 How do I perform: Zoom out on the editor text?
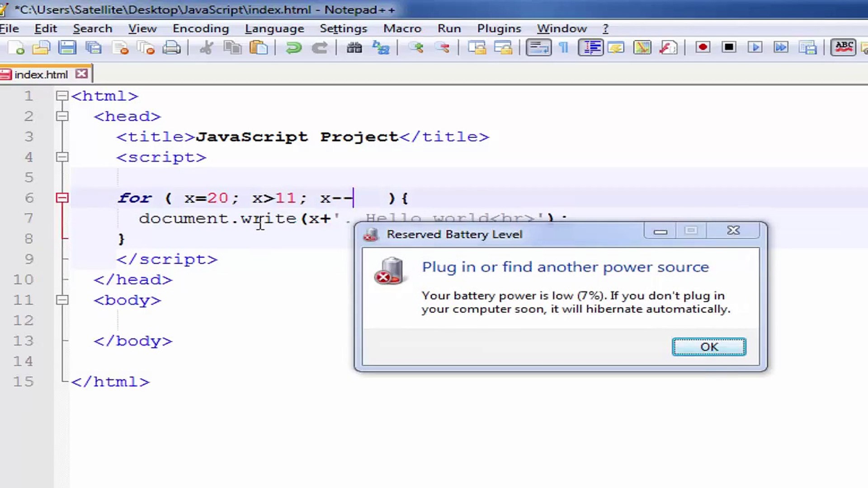pos(442,47)
